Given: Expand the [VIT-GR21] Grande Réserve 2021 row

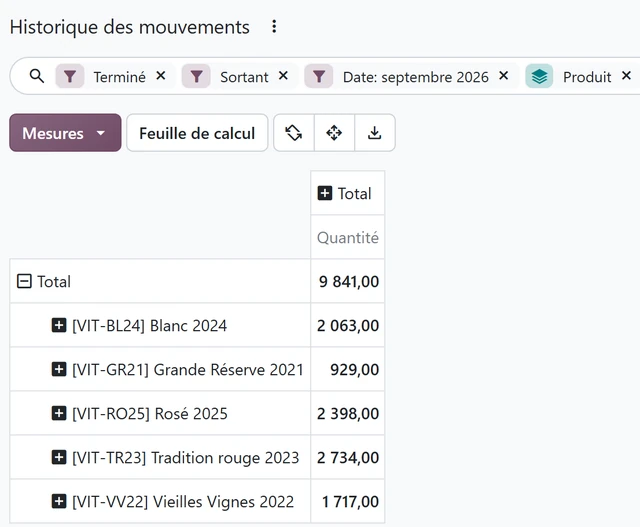Looking at the screenshot, I should tap(59, 369).
